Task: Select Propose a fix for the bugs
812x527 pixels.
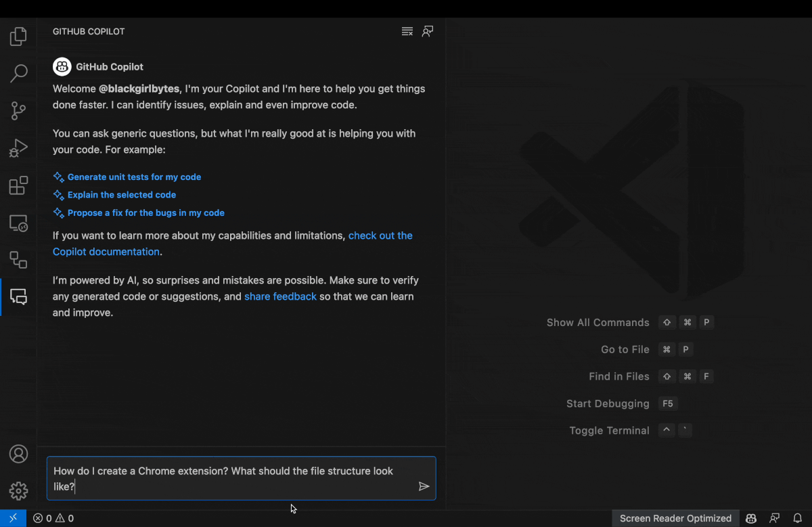Action: [x=145, y=212]
